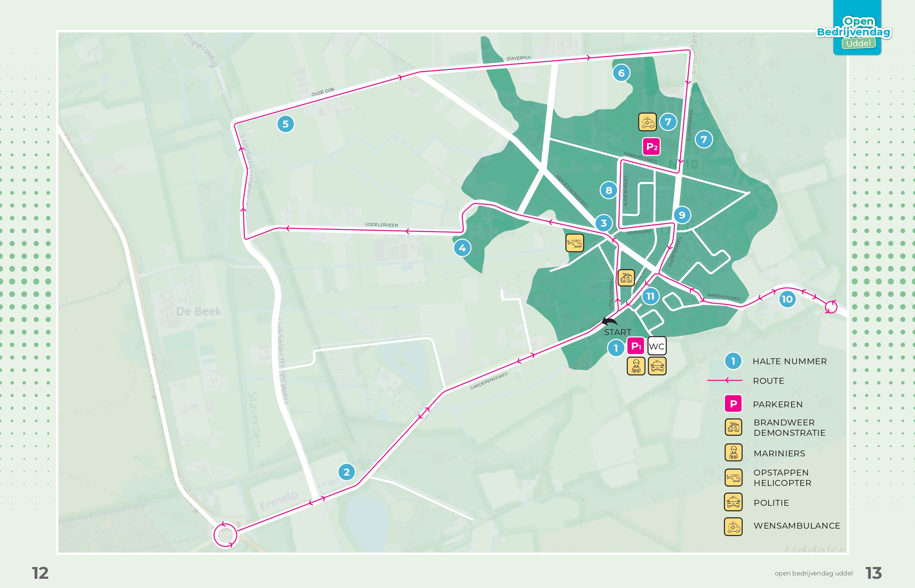Click the wensambulance icon beside stop 7
915x588 pixels.
(647, 122)
